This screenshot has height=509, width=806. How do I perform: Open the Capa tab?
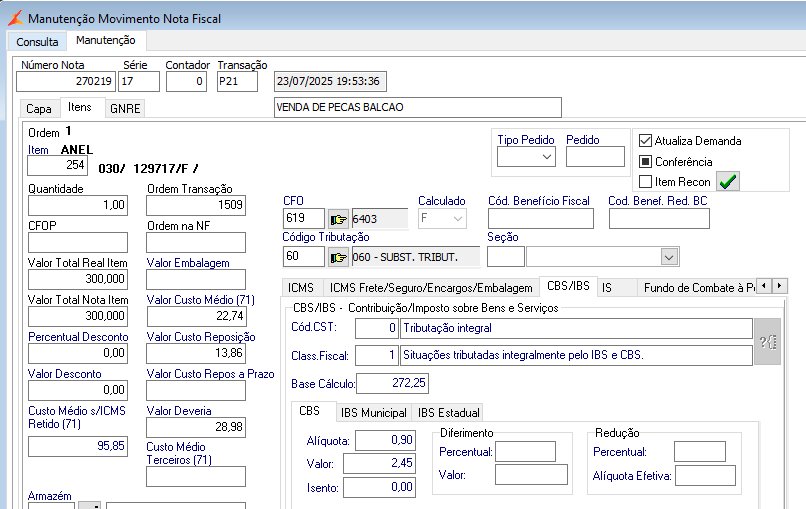pos(39,108)
